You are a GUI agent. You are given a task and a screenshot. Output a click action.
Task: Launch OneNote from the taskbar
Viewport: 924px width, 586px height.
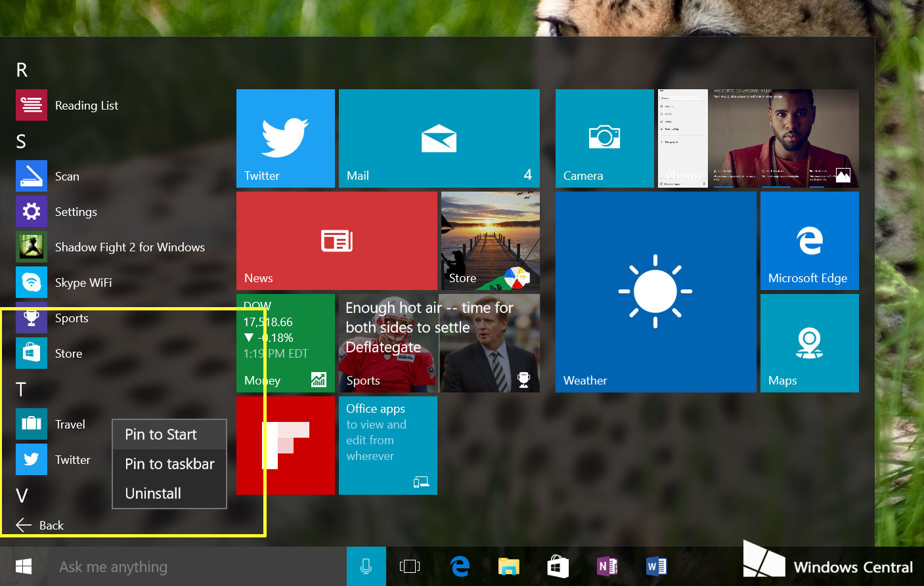point(607,566)
